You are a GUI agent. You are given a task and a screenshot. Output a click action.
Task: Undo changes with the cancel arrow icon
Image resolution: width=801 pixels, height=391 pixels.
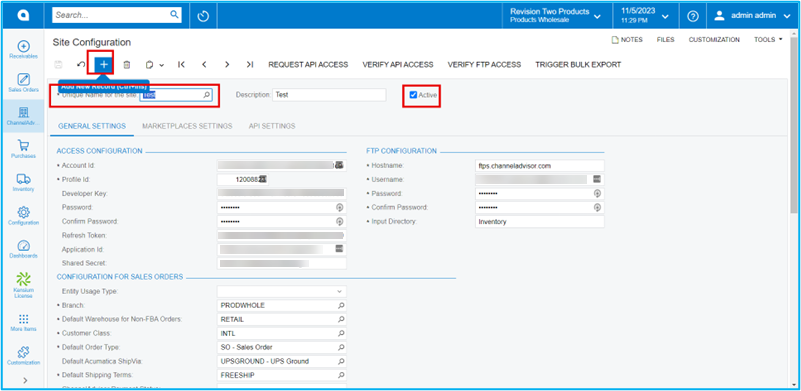pos(81,64)
